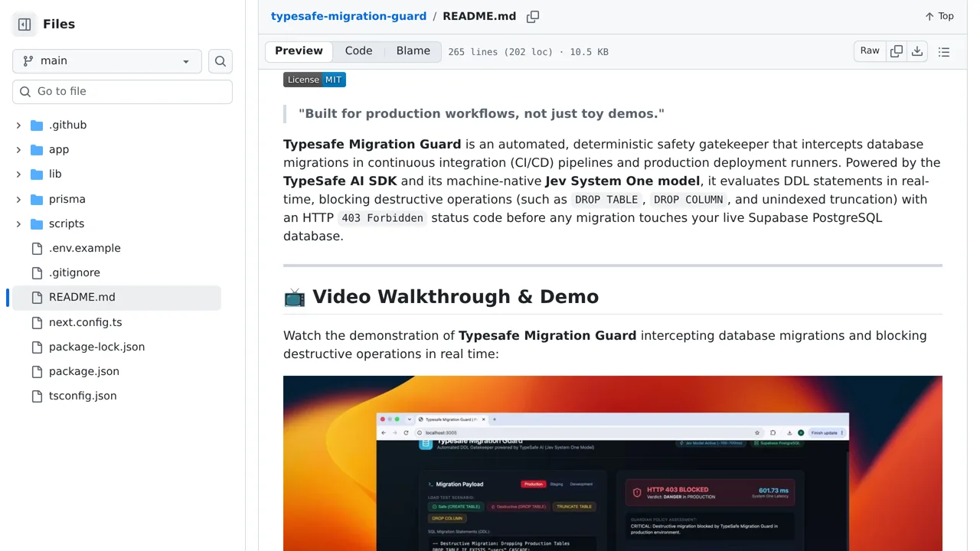The height and width of the screenshot is (551, 980).
Task: Click the git branch icon in selector
Action: [x=28, y=61]
